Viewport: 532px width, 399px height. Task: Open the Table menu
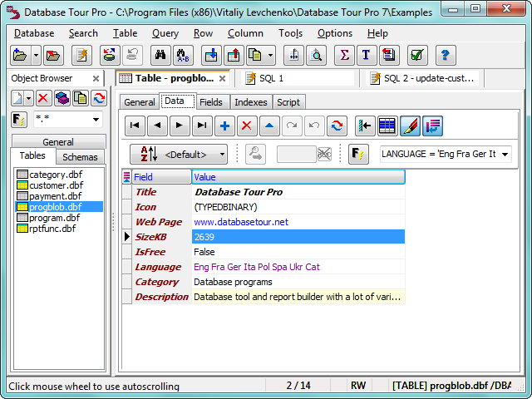point(126,33)
